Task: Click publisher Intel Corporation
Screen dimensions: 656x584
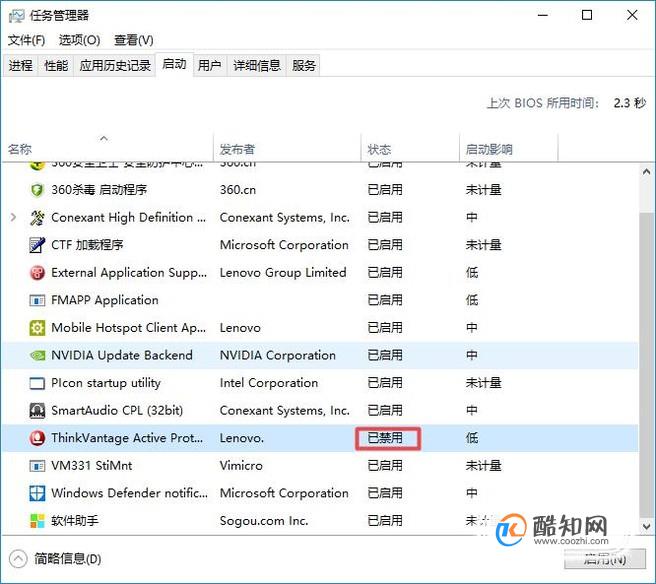Action: tap(269, 383)
